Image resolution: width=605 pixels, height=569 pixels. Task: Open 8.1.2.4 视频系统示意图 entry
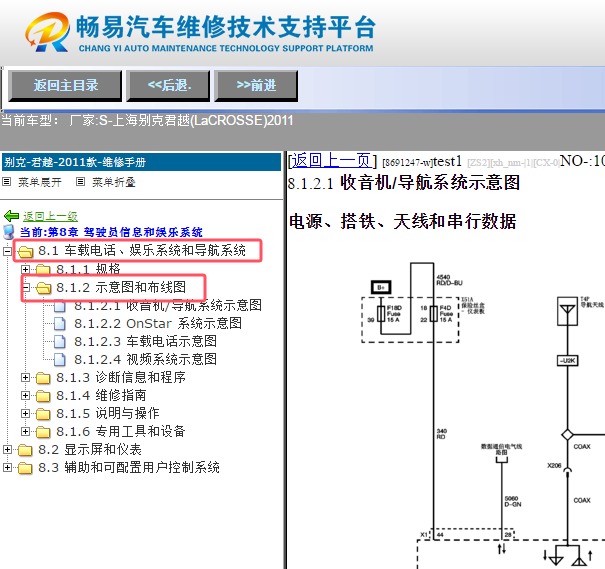click(145, 360)
